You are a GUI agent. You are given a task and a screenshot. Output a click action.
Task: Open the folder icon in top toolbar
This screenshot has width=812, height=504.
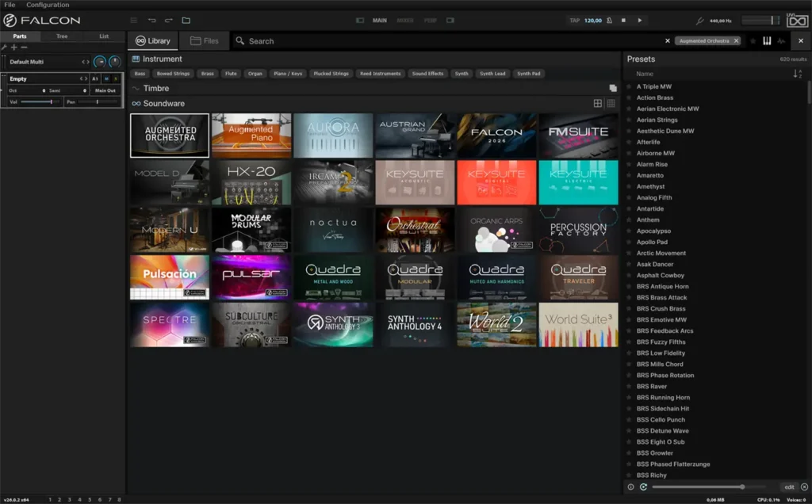click(186, 20)
